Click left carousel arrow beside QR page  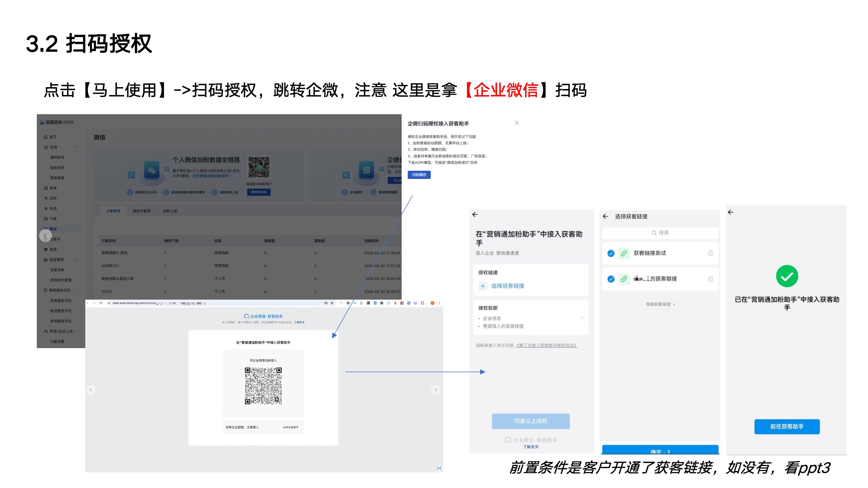coord(90,390)
